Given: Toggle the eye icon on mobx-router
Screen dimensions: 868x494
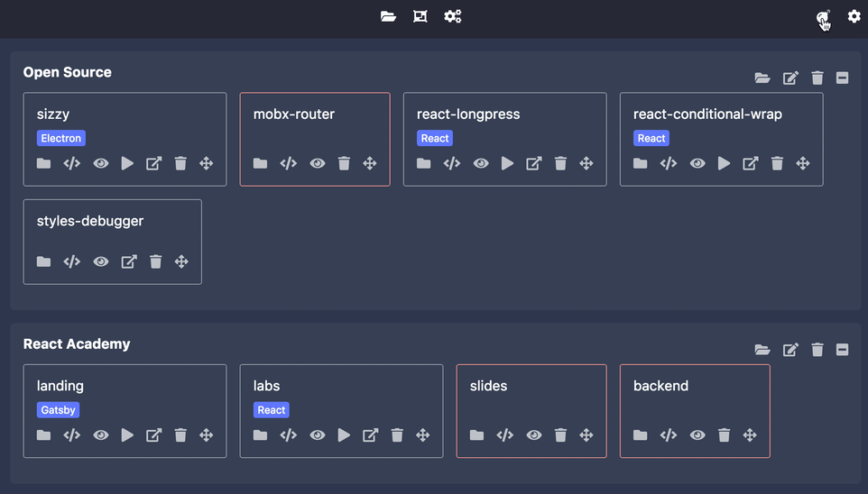Looking at the screenshot, I should click(x=318, y=163).
